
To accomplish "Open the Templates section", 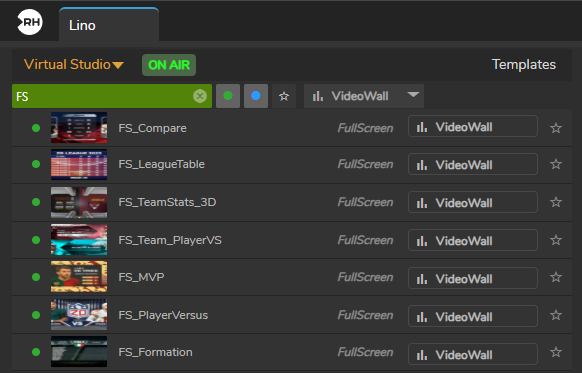I will tap(524, 65).
